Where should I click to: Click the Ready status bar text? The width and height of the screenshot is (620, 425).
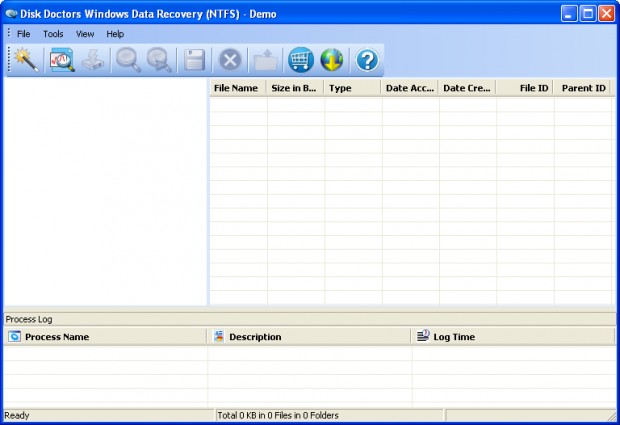point(17,415)
